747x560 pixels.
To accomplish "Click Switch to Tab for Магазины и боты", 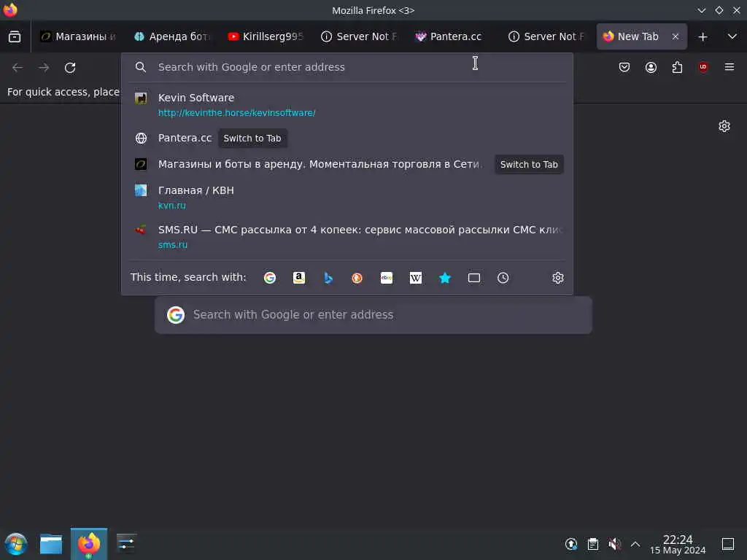I will 529,164.
